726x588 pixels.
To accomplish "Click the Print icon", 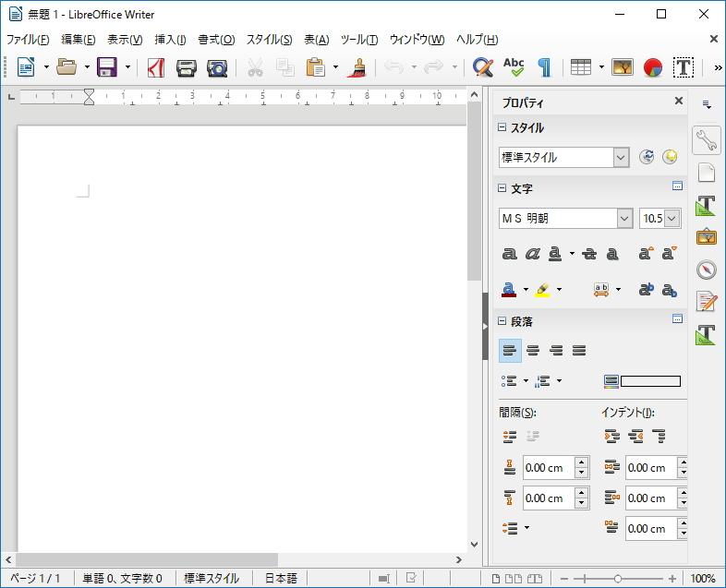I will tap(187, 68).
